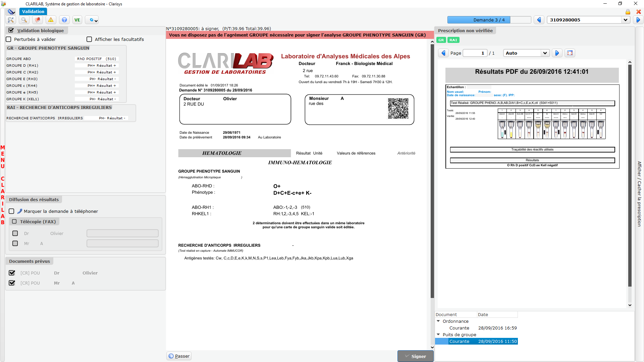Click the yellow warning triangle icon
The width and height of the screenshot is (644, 362).
pos(51,20)
